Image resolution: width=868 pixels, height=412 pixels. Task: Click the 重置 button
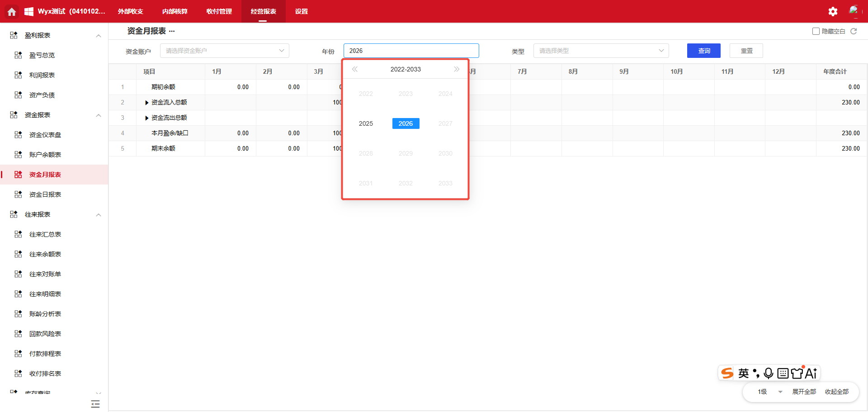(x=746, y=51)
